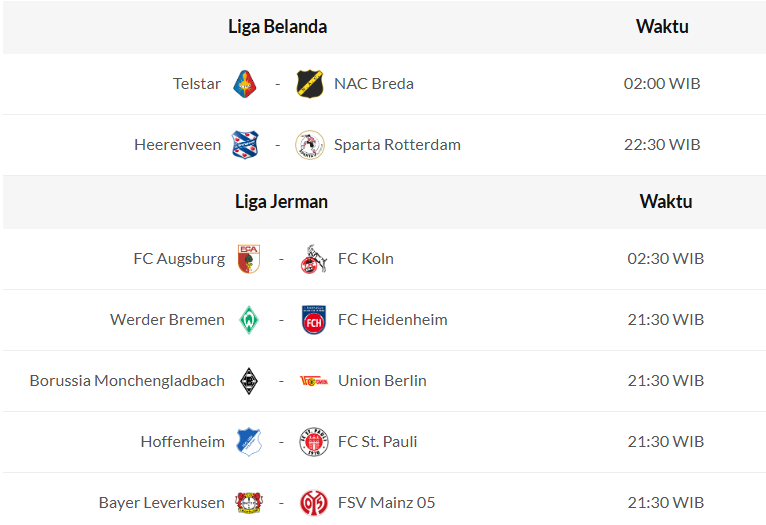Screen dimensions: 766x525
Task: Click the Bayer Leverkusen logo
Action: point(248,503)
